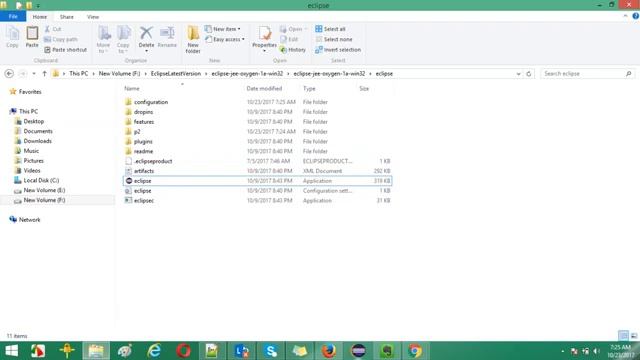
Task: Click Select none in the ribbon
Action: [333, 39]
